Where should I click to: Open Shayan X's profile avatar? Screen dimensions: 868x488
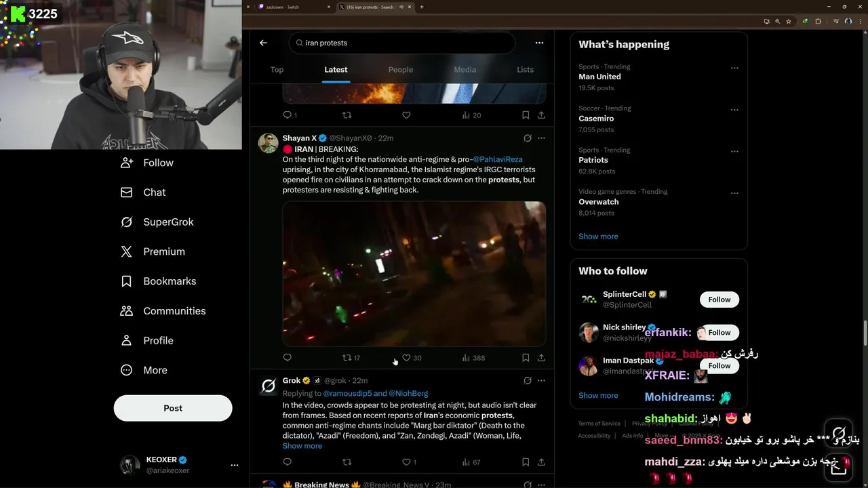[269, 143]
